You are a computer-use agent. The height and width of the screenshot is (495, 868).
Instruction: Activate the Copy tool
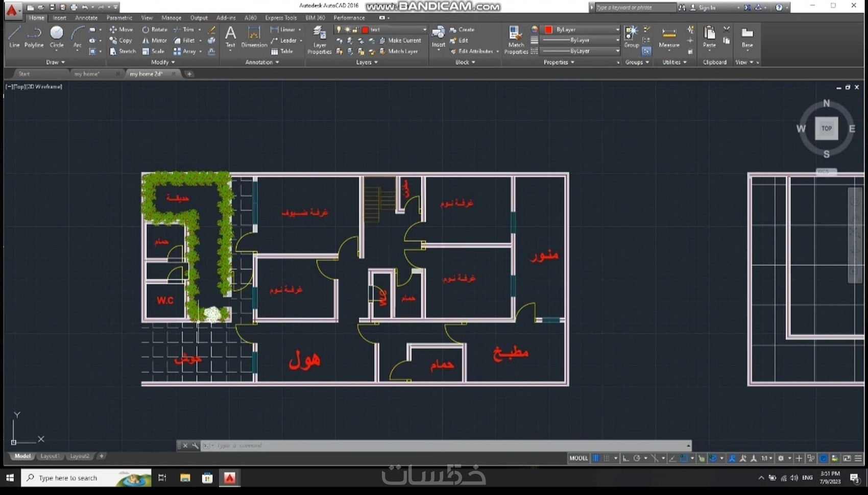pyautogui.click(x=120, y=40)
